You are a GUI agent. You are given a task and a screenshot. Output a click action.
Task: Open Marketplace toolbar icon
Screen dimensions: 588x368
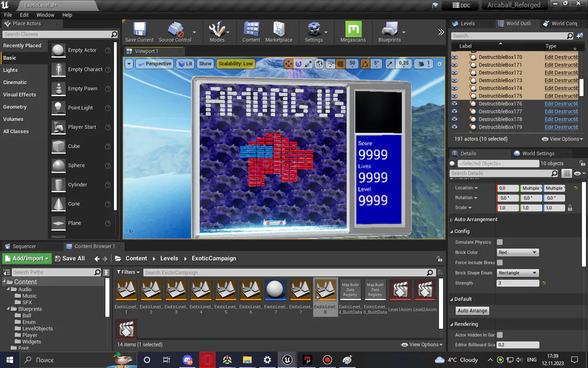278,32
